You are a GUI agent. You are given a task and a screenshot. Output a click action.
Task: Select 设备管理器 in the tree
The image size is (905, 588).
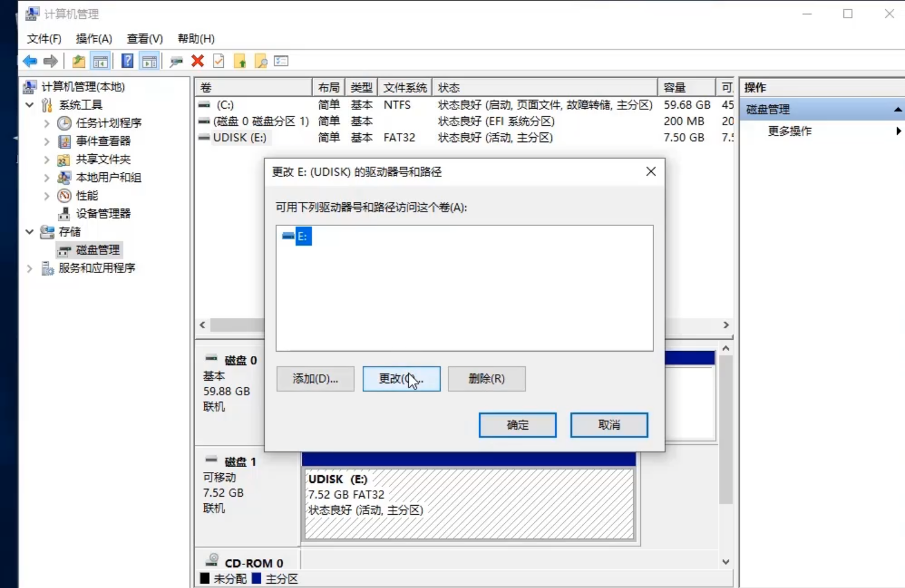[x=103, y=214]
